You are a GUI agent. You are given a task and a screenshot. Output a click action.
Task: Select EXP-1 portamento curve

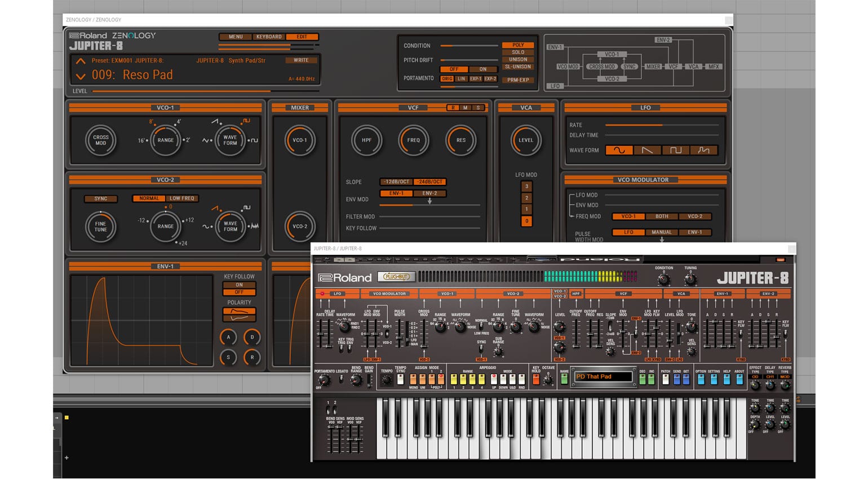476,79
